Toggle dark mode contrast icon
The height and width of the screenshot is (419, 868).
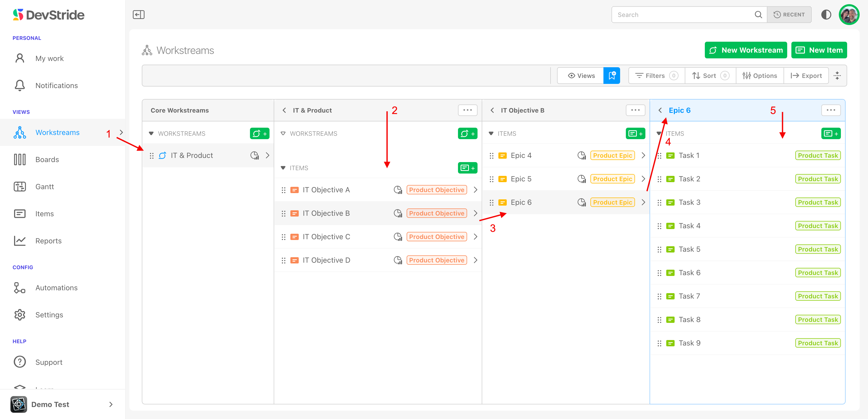pyautogui.click(x=826, y=15)
